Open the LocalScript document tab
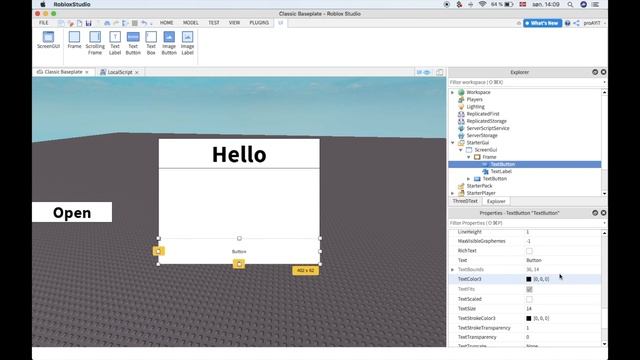This screenshot has width=640, height=360. coord(120,72)
